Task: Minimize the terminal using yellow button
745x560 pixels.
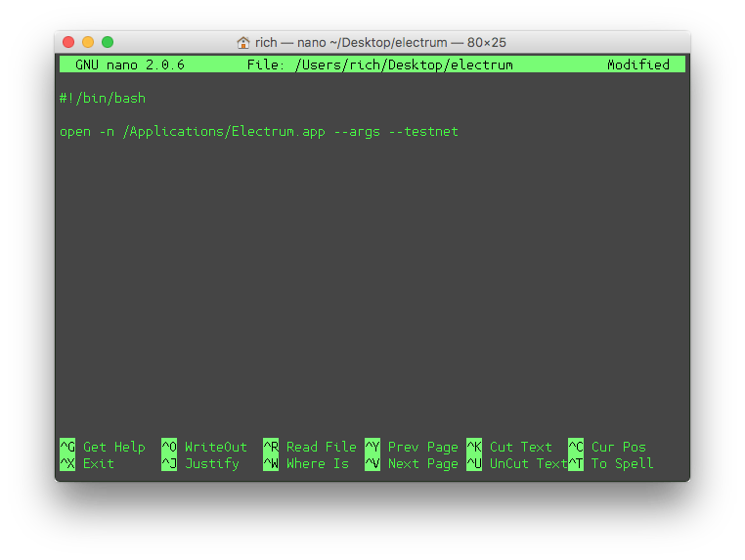Action: pos(88,42)
